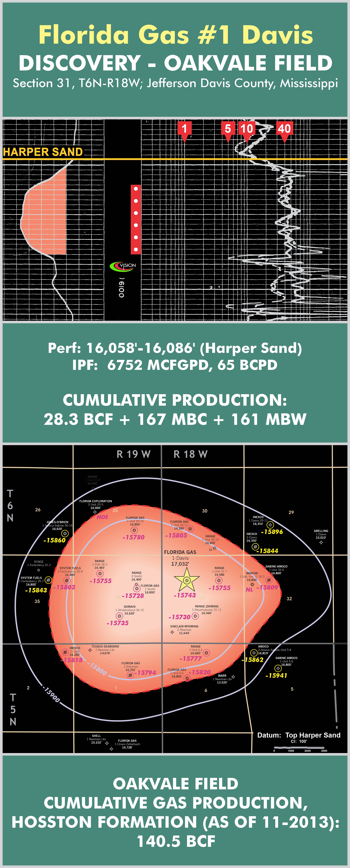Click the -15780 subsea value

(x=133, y=537)
